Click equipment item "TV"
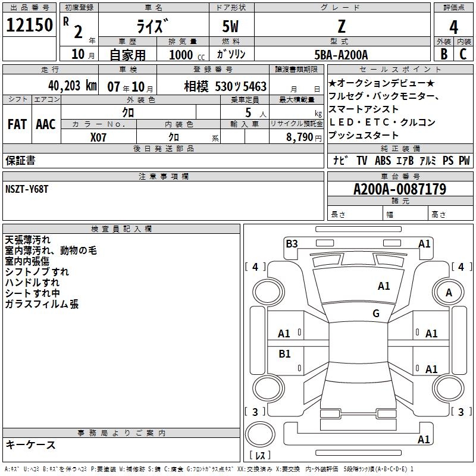476x476 pixels. click(362, 160)
